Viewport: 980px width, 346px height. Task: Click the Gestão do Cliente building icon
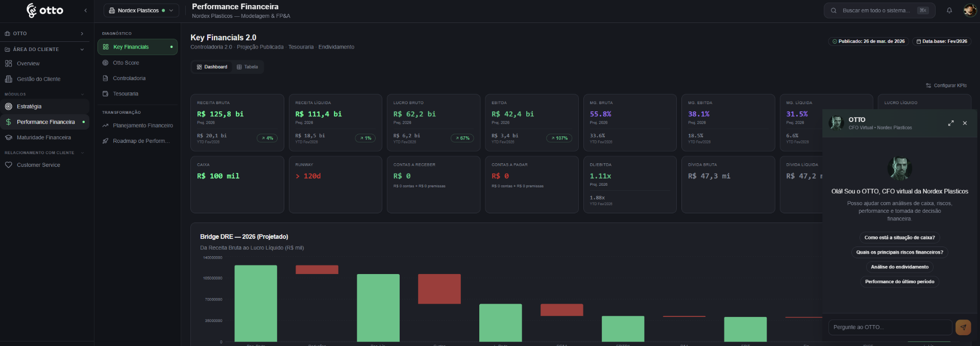[9, 79]
